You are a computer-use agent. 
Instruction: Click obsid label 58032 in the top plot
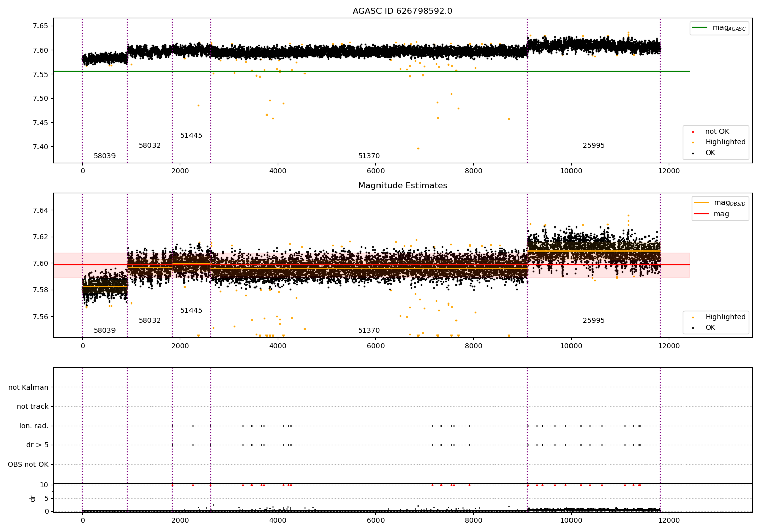(149, 146)
